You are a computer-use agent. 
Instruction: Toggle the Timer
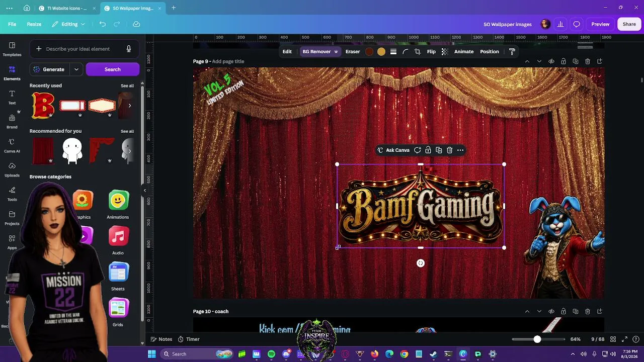click(189, 339)
